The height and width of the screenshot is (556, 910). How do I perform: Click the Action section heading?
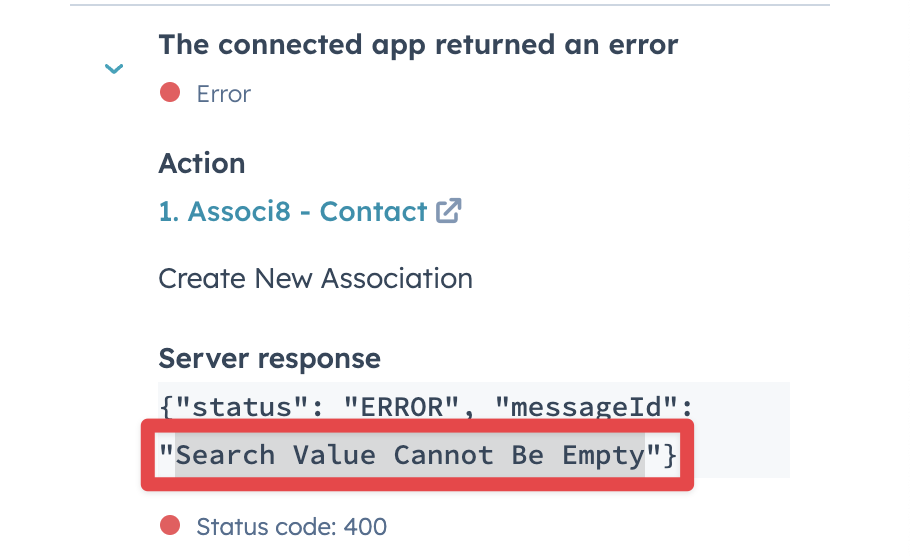coord(201,164)
